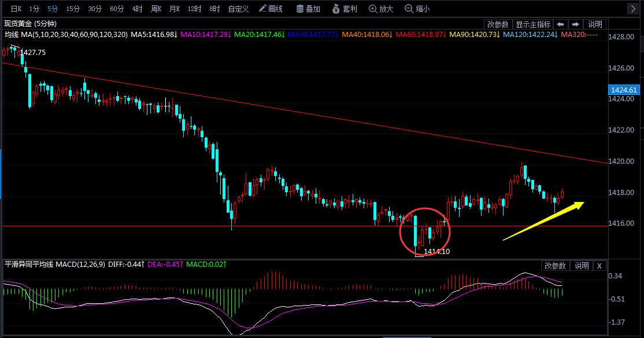Image resolution: width=644 pixels, height=338 pixels.
Task: Click the 1424.61 current price label
Action: coord(624,90)
